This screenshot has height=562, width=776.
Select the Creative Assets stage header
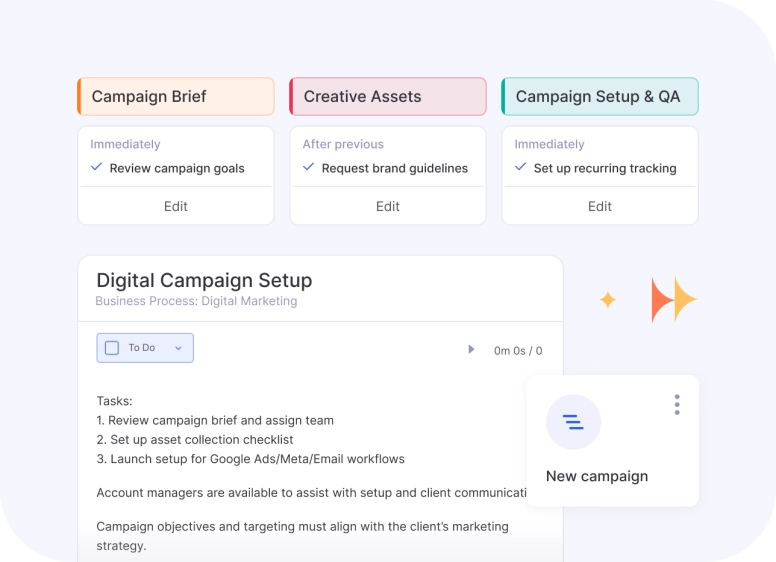point(388,97)
